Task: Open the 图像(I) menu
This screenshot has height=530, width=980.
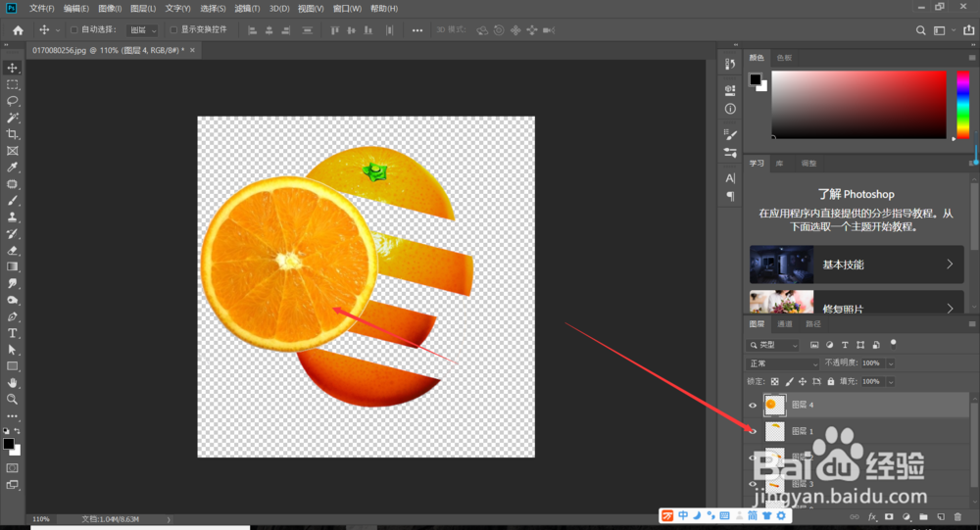Action: click(110, 9)
